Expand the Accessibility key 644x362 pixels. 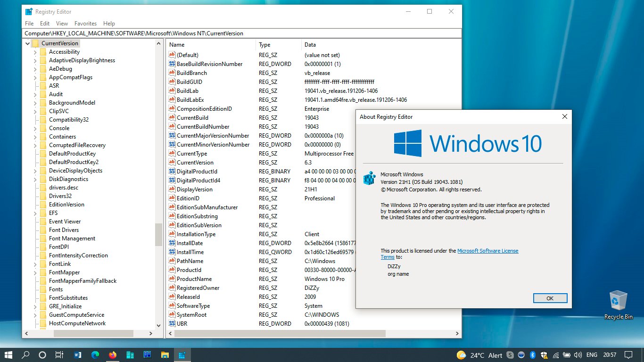coord(35,52)
